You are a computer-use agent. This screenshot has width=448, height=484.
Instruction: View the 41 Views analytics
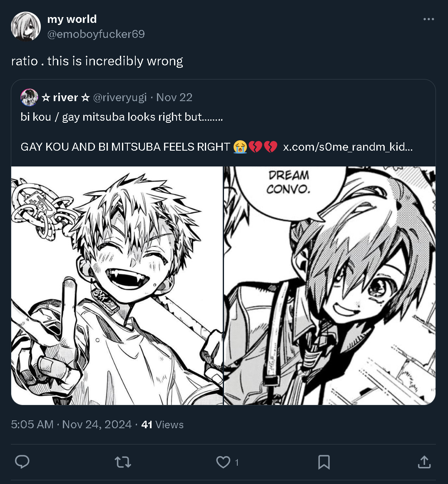[x=162, y=425]
